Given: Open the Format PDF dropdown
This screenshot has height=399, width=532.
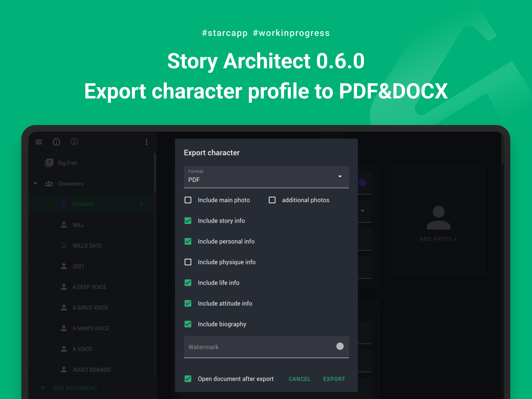Looking at the screenshot, I should [x=266, y=177].
